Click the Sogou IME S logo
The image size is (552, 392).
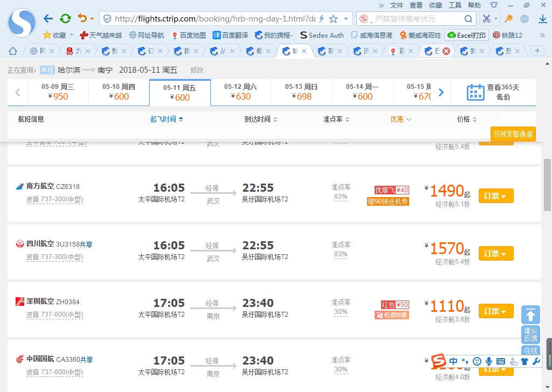(439, 361)
